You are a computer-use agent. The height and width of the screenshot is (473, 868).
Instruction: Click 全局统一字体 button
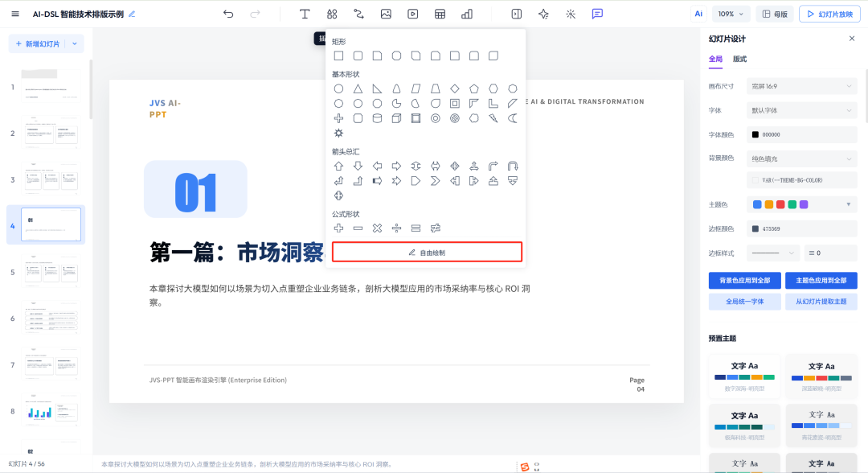[x=744, y=302]
